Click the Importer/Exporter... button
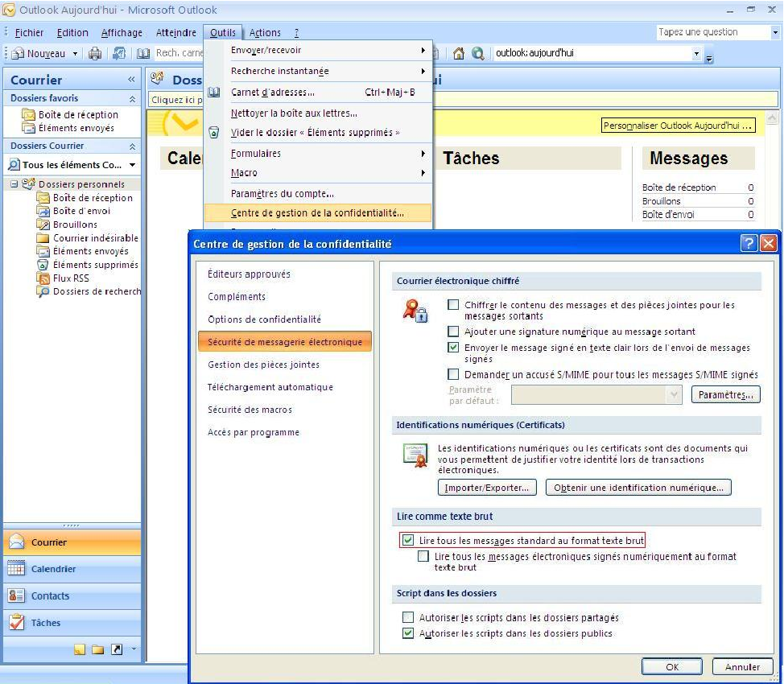 [487, 488]
